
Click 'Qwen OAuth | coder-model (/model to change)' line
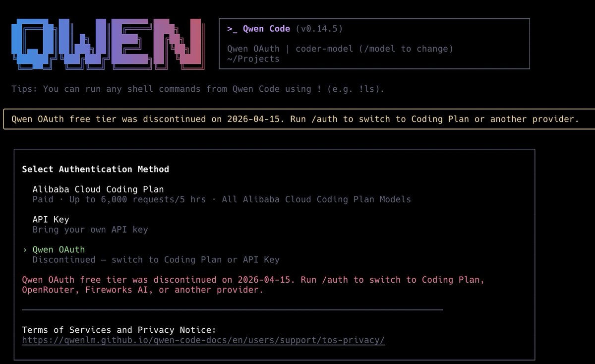pyautogui.click(x=340, y=49)
